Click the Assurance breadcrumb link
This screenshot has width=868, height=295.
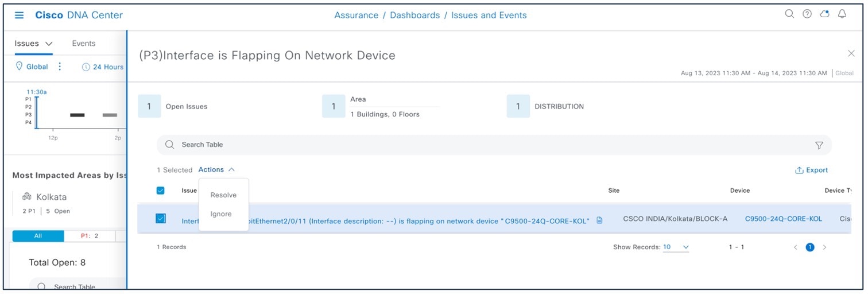click(x=356, y=15)
